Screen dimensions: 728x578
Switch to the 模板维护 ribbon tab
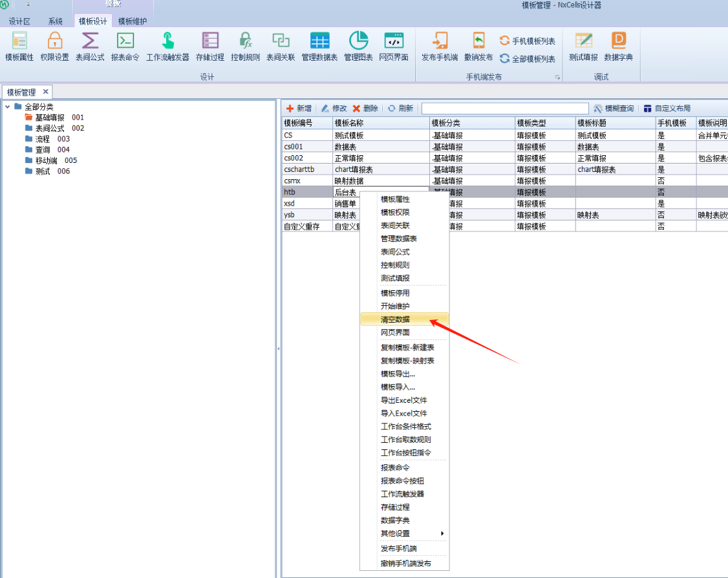(x=132, y=21)
